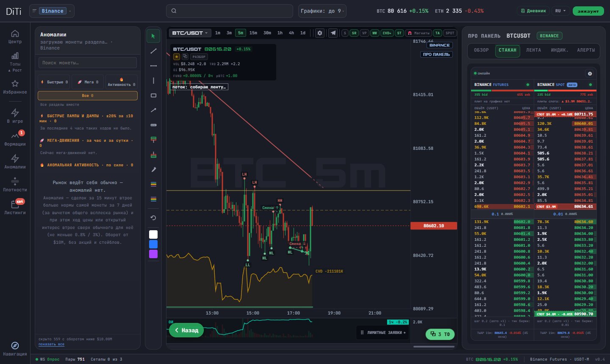The height and width of the screenshot is (364, 610).
Task: Toggle the VP volume profile indicator
Action: pos(364,33)
